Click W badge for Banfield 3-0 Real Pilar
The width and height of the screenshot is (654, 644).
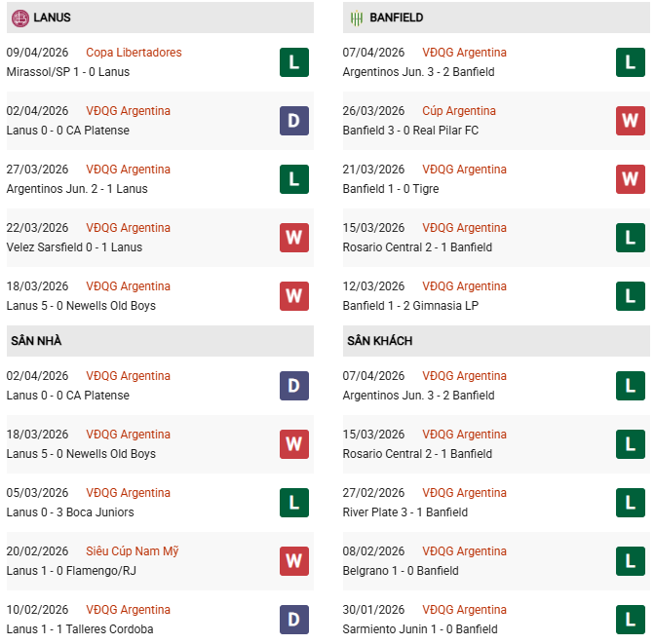[x=631, y=121]
